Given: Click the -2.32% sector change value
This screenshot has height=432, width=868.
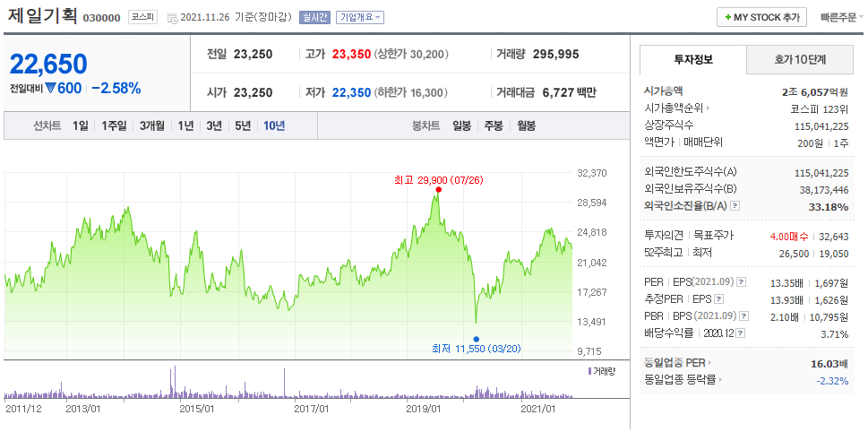Looking at the screenshot, I should (x=832, y=381).
